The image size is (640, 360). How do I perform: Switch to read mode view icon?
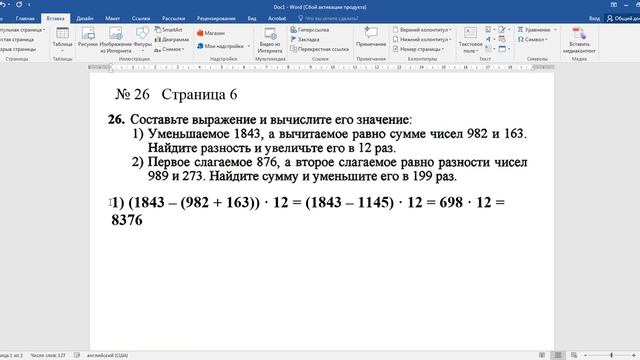(x=542, y=356)
